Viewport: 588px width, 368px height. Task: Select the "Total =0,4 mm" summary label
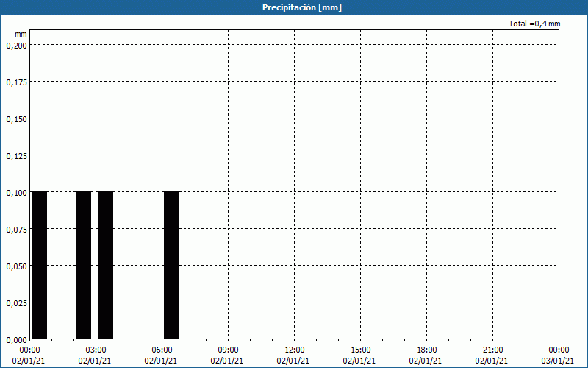(534, 24)
